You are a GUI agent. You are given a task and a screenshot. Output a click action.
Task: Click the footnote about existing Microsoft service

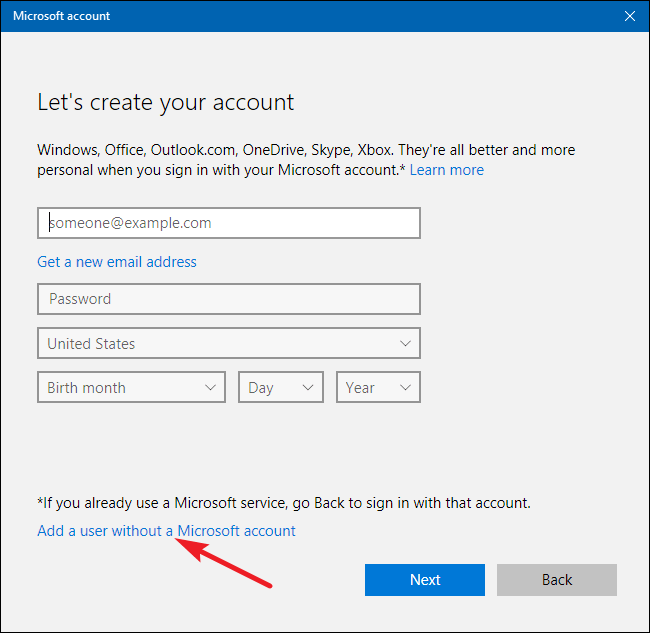284,503
